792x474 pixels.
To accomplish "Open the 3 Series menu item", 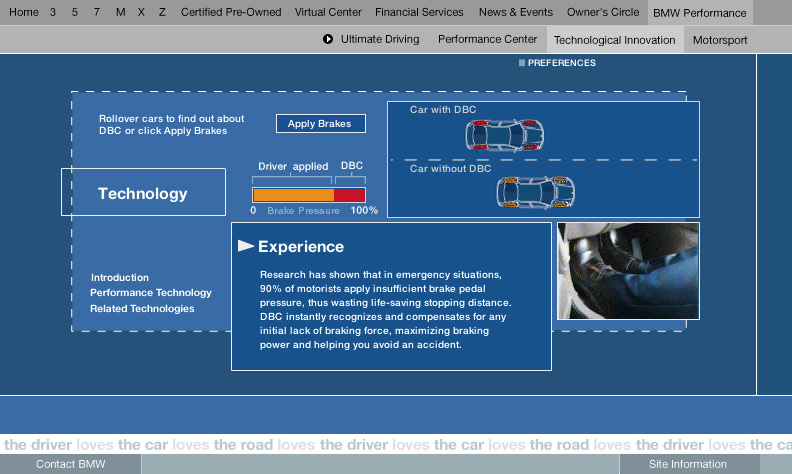I will tap(53, 12).
